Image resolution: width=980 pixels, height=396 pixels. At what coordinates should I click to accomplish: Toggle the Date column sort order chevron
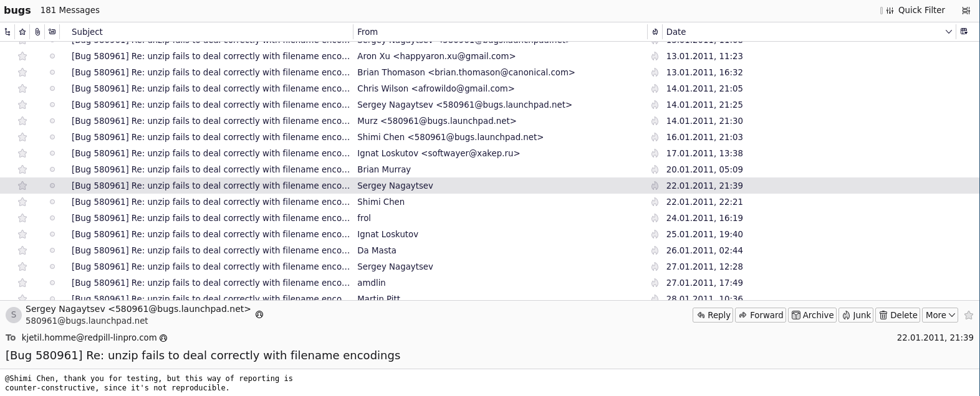948,32
